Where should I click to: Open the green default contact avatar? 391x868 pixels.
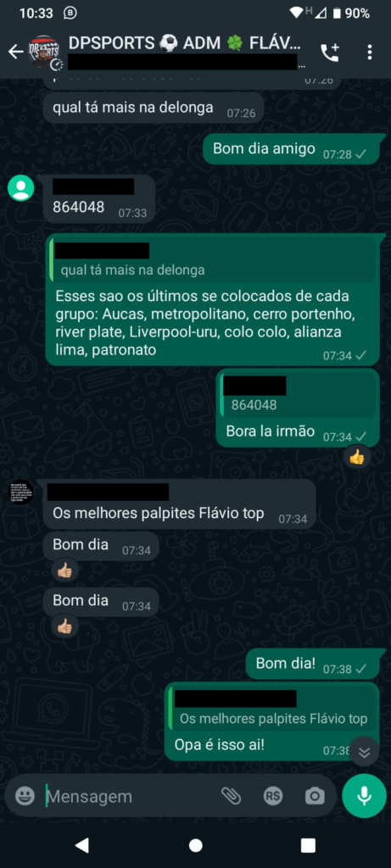[x=21, y=188]
